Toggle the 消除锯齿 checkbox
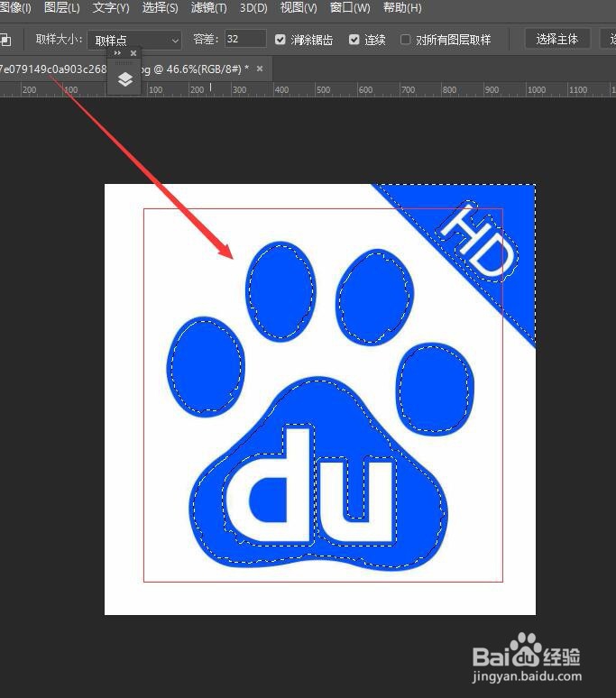616x698 pixels. (x=280, y=40)
